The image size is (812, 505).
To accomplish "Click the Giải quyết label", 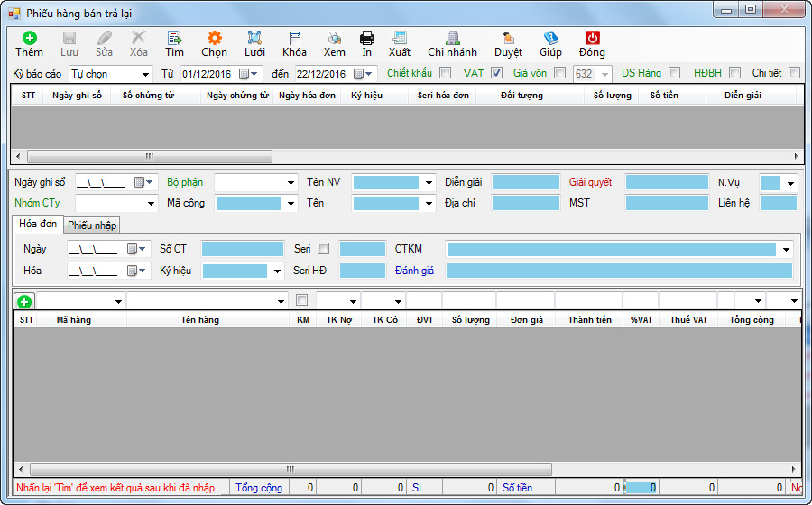I will [590, 182].
